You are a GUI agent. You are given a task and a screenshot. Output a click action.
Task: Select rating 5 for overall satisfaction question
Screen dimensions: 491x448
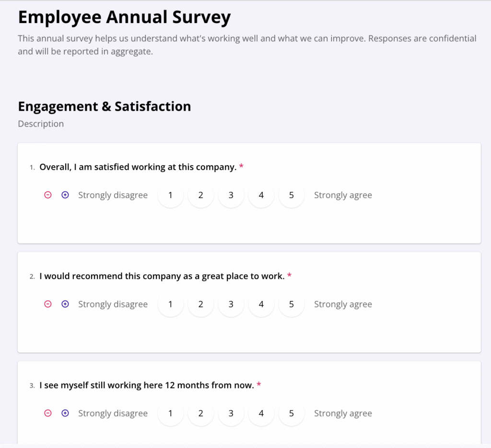291,195
